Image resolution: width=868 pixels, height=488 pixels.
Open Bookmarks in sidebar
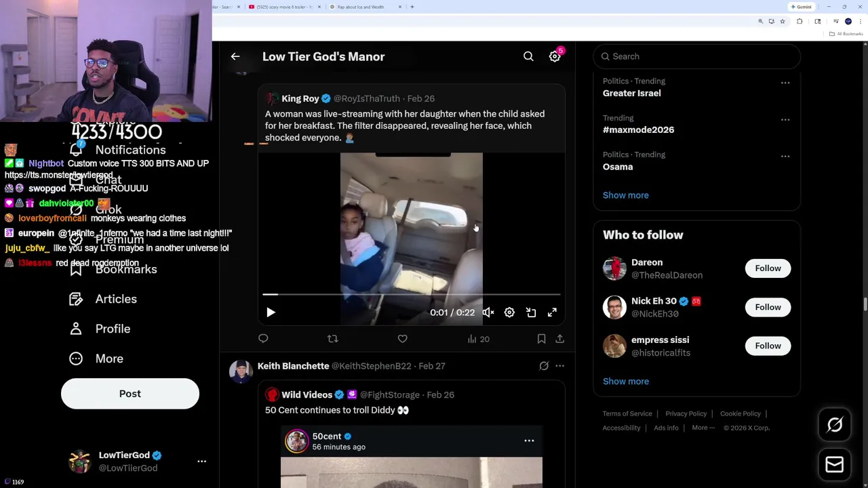click(x=113, y=269)
